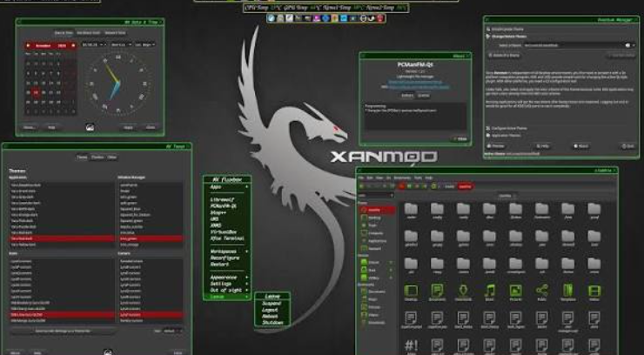Expand the Workspaces submenu
The height and width of the screenshot is (355, 644).
click(227, 251)
